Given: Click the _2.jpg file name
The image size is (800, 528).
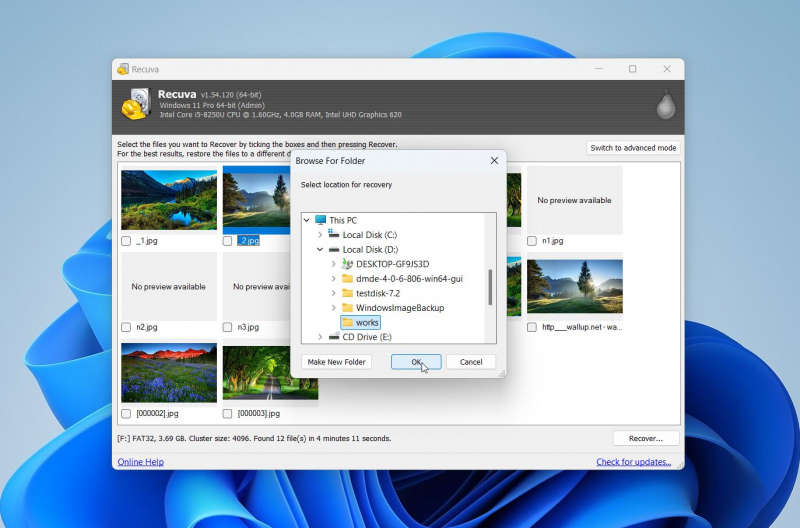Looking at the screenshot, I should 248,241.
